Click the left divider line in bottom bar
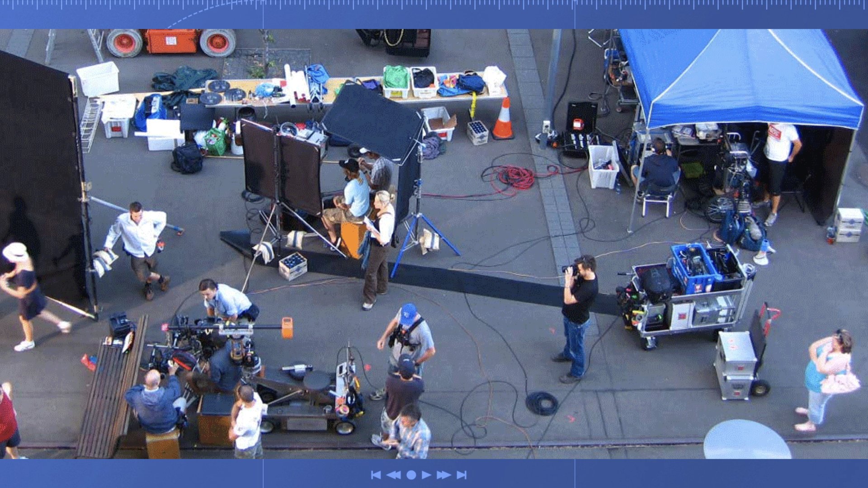Viewport: 868px width, 488px height. pyautogui.click(x=263, y=473)
